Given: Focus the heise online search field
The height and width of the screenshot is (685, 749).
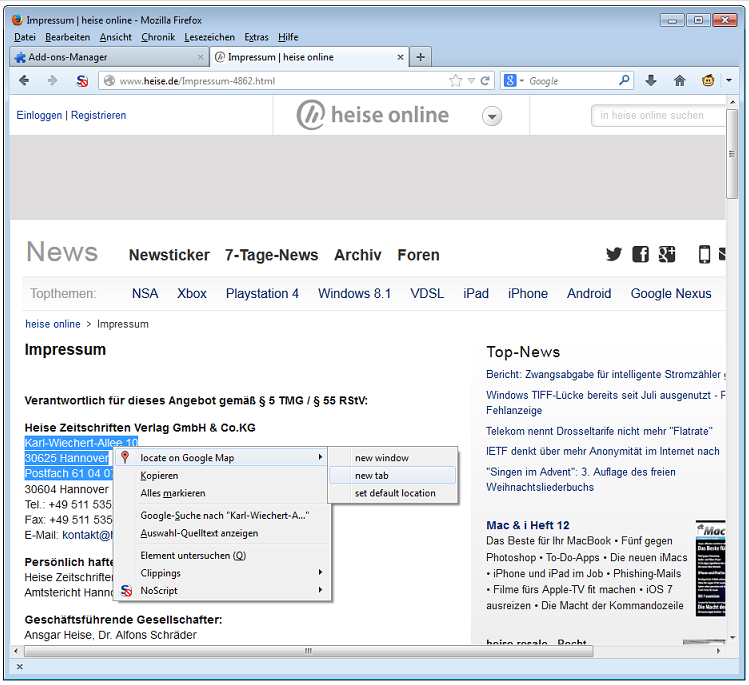Looking at the screenshot, I should pyautogui.click(x=658, y=116).
